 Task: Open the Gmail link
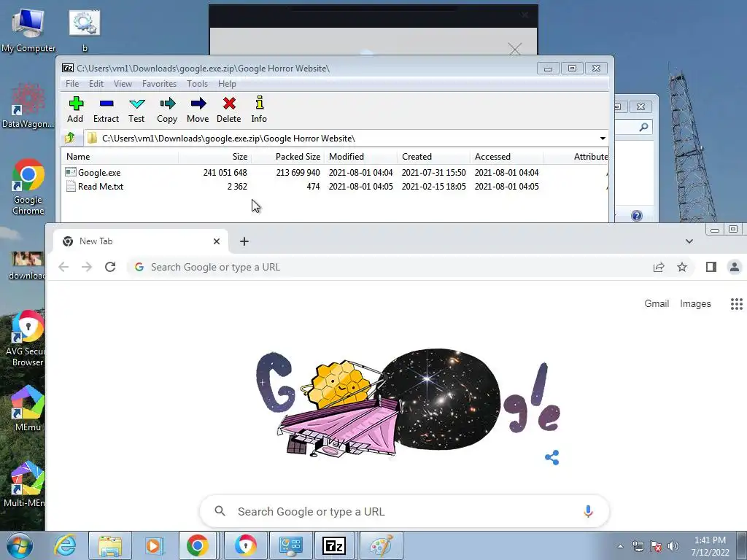coord(657,304)
